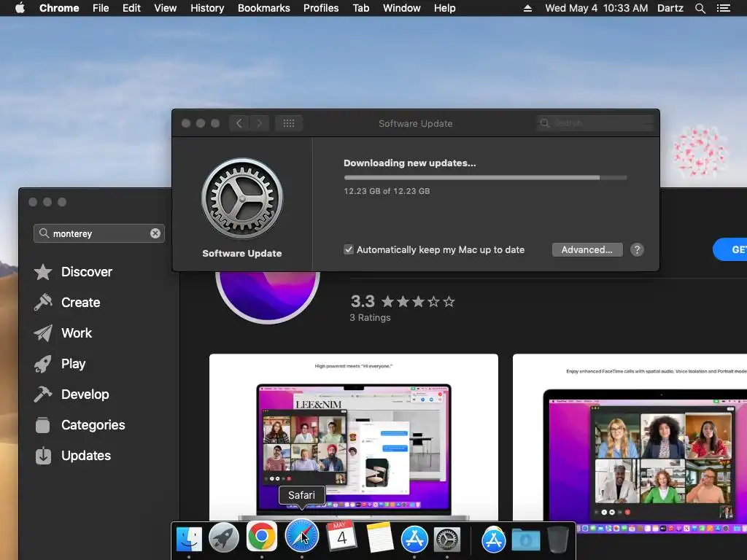Image resolution: width=747 pixels, height=560 pixels.
Task: Click the Dartz user name in menu bar
Action: coord(670,8)
